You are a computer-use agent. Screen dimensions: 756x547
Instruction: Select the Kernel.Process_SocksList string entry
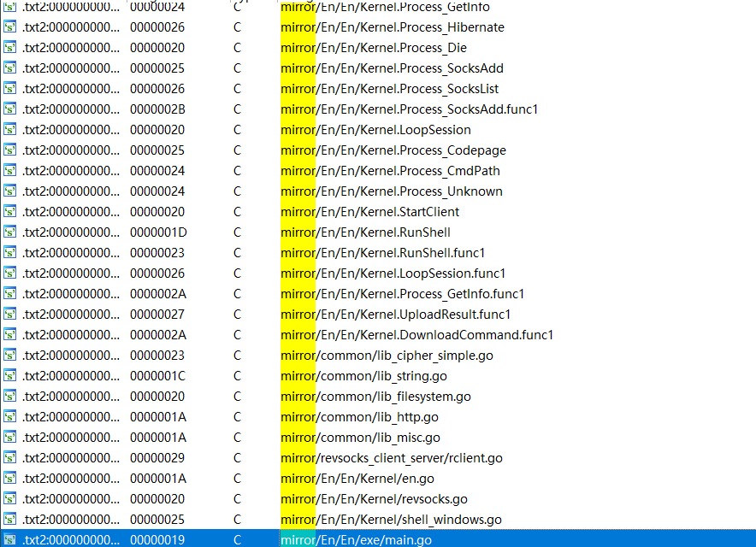[389, 89]
